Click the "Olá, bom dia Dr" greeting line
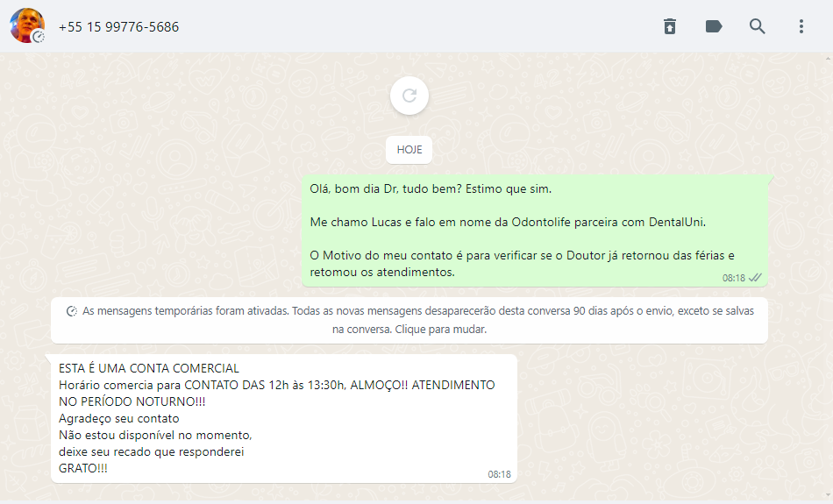The width and height of the screenshot is (833, 504). [x=431, y=189]
